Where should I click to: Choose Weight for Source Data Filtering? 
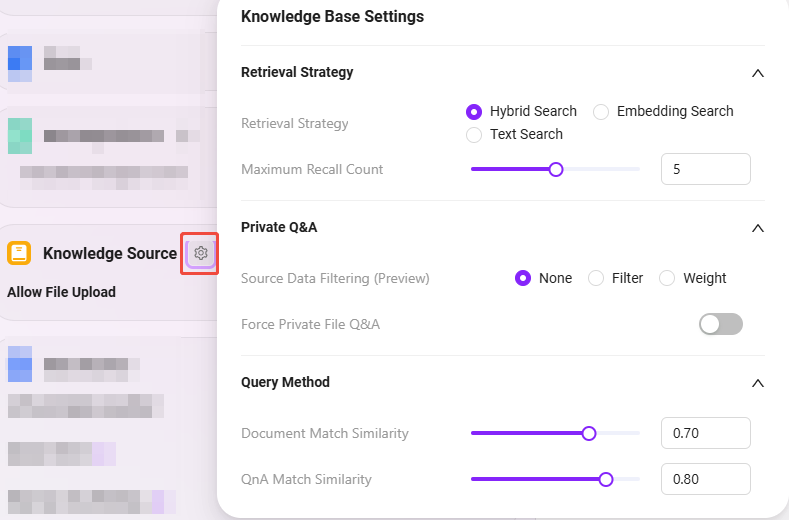(667, 278)
